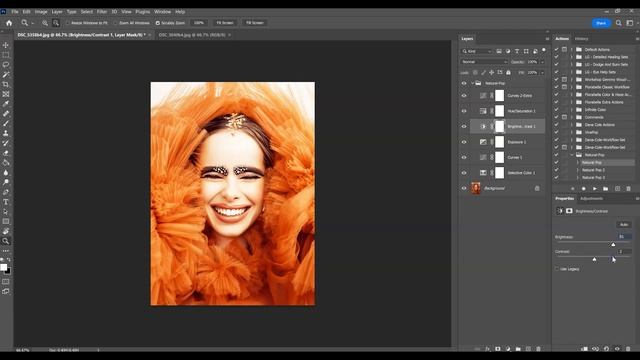640x360 pixels.
Task: Select the Zoom tool in toolbar
Action: [x=6, y=241]
